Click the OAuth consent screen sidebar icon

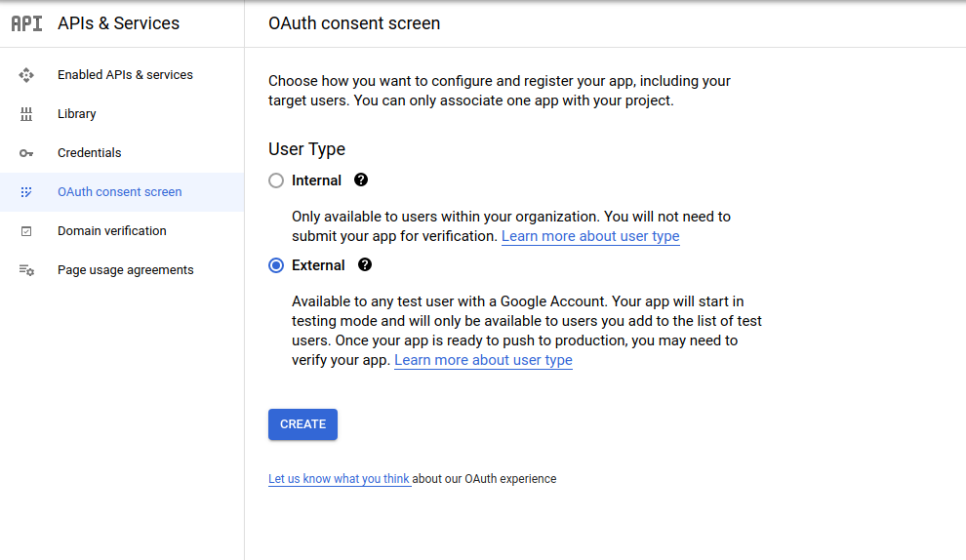pyautogui.click(x=26, y=192)
